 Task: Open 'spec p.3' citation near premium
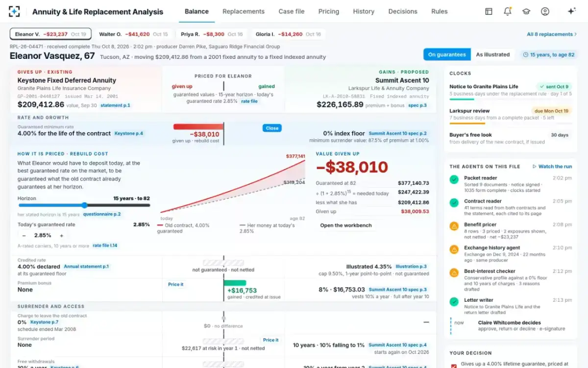(417, 105)
